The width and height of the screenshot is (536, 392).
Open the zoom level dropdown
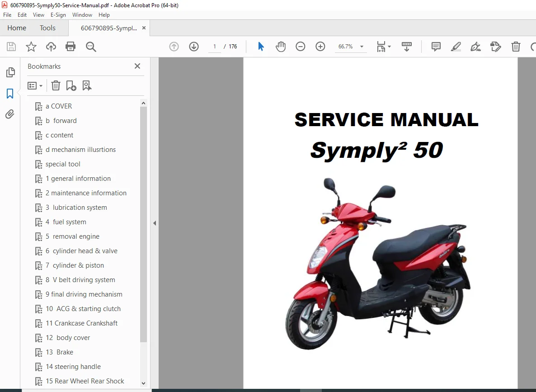362,47
